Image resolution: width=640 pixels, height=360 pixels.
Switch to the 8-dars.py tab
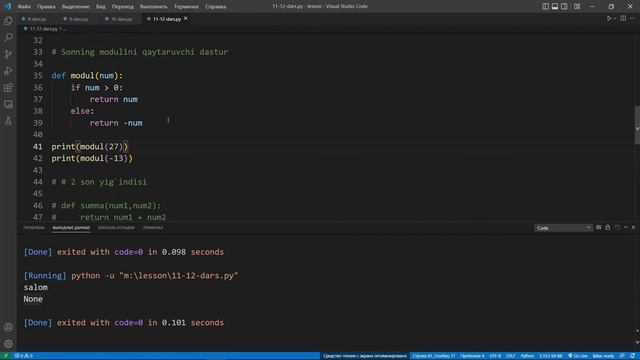point(37,19)
